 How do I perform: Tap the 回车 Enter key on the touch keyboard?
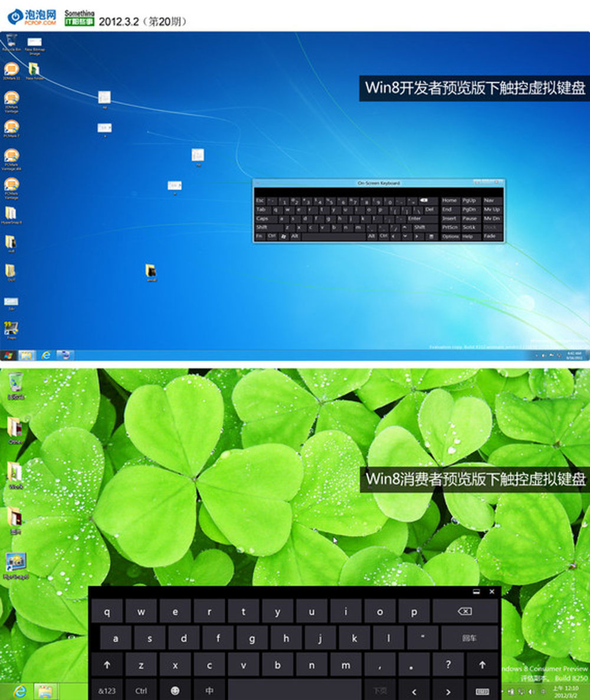tap(470, 638)
